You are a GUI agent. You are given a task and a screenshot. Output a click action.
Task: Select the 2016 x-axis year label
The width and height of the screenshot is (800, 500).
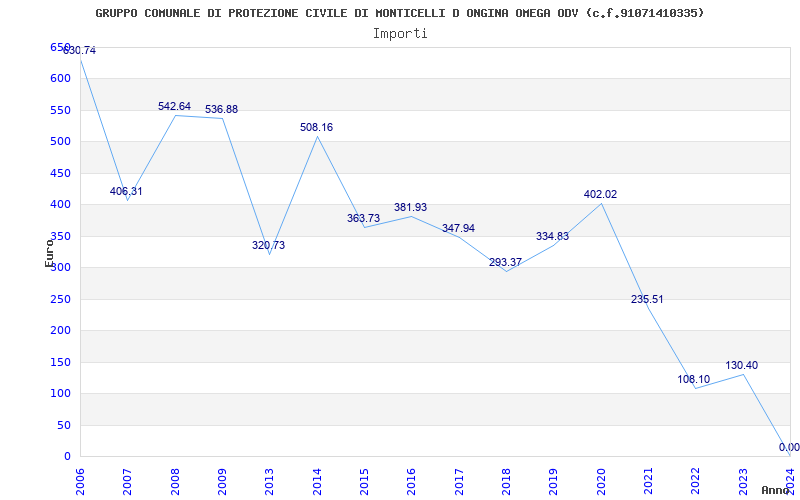click(x=411, y=482)
